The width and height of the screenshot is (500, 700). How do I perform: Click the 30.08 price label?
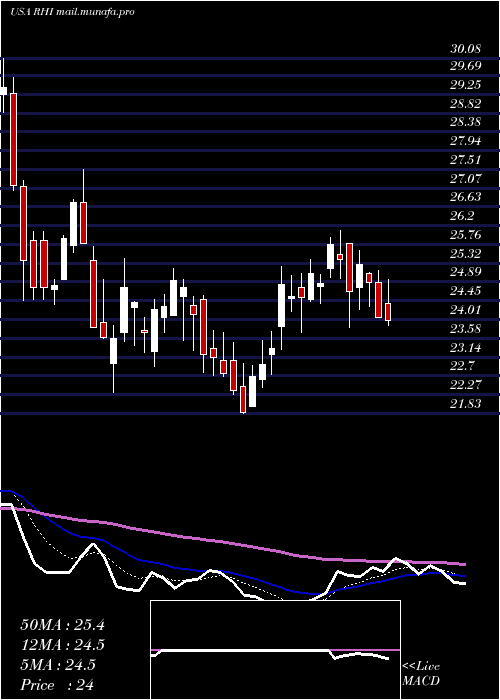(x=466, y=48)
